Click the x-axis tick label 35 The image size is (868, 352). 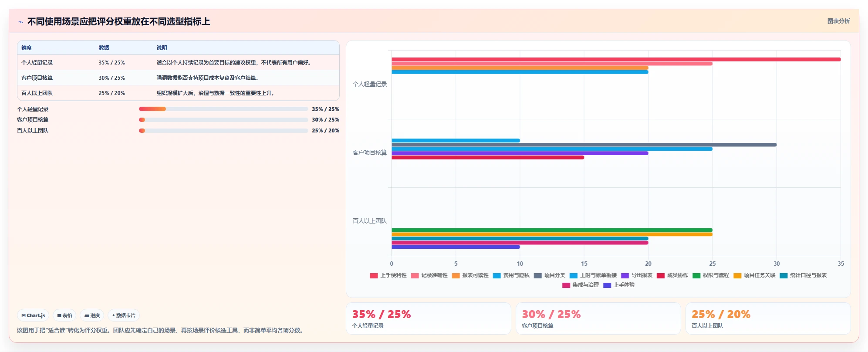(x=841, y=264)
